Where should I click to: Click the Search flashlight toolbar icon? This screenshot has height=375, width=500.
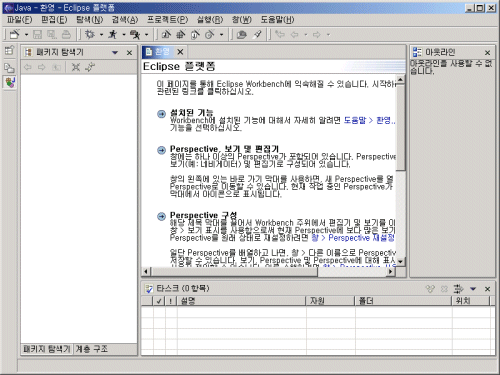[257, 34]
